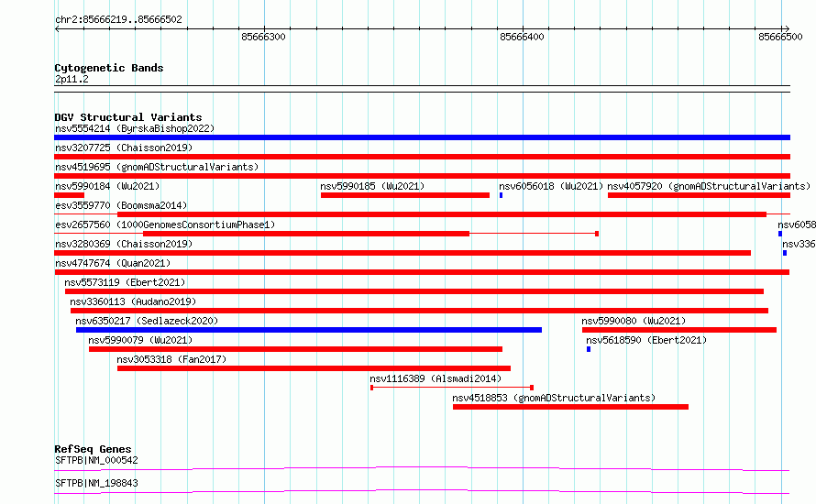816x504 pixels.
Task: Select the nsv5573119 (Ebert2021) label
Action: (125, 282)
